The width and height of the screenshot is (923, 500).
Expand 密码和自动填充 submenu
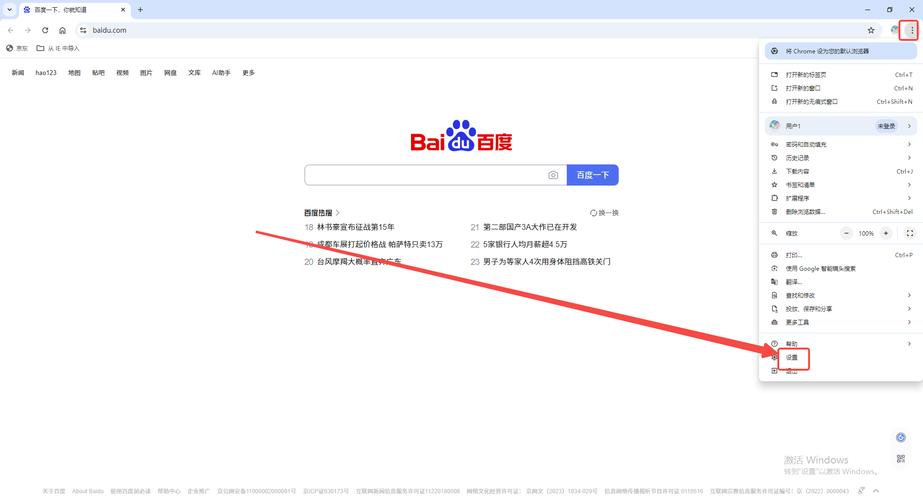841,144
